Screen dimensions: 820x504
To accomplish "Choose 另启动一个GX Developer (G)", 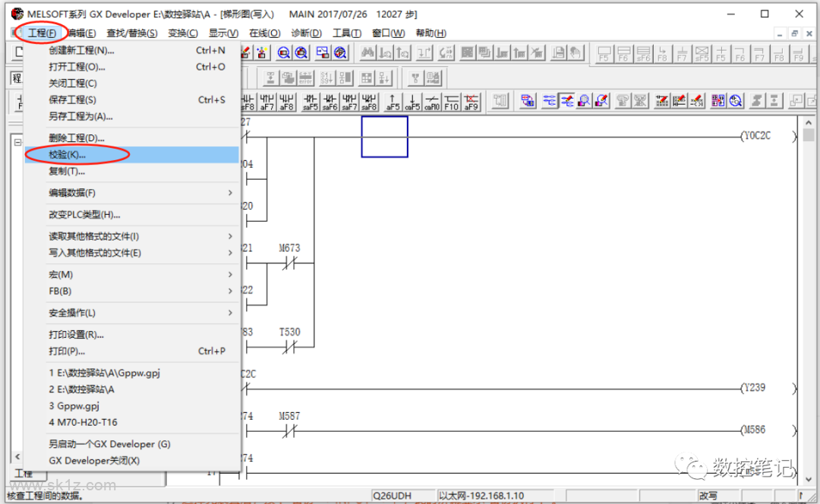I will (132, 444).
